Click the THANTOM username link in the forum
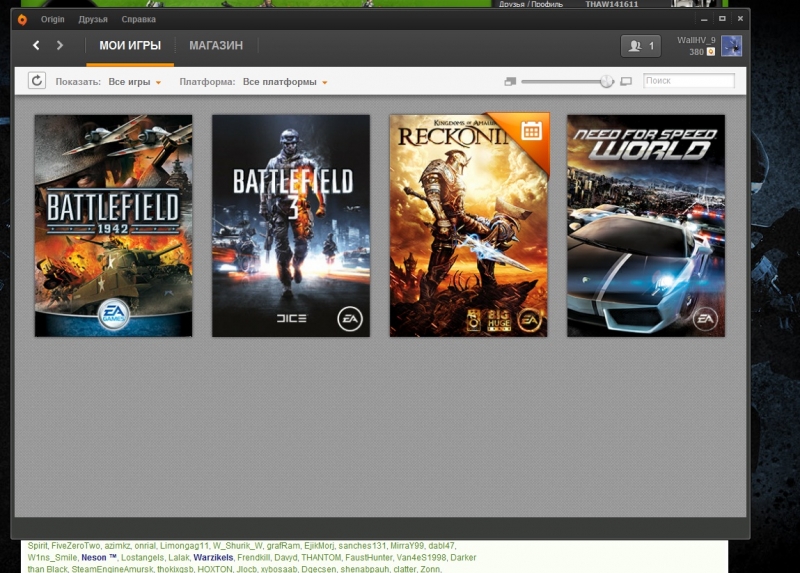Viewport: 800px width, 573px height. [x=320, y=558]
